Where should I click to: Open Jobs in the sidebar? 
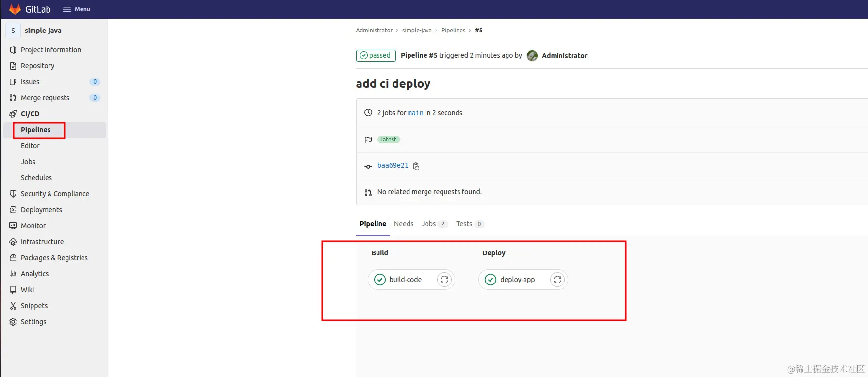(x=28, y=162)
